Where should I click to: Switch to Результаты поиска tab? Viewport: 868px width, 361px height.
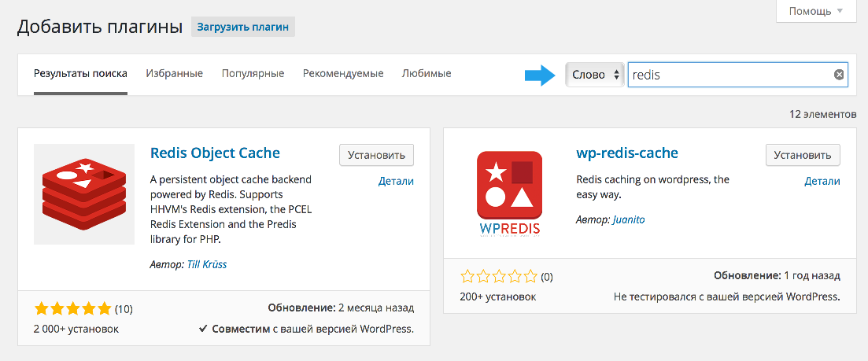pyautogui.click(x=81, y=73)
